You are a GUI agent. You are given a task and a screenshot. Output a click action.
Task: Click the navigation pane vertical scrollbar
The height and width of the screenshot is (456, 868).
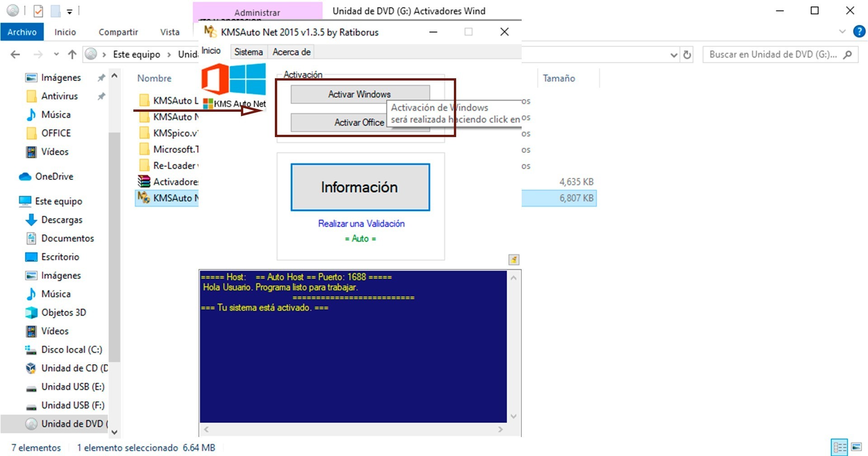(x=114, y=244)
